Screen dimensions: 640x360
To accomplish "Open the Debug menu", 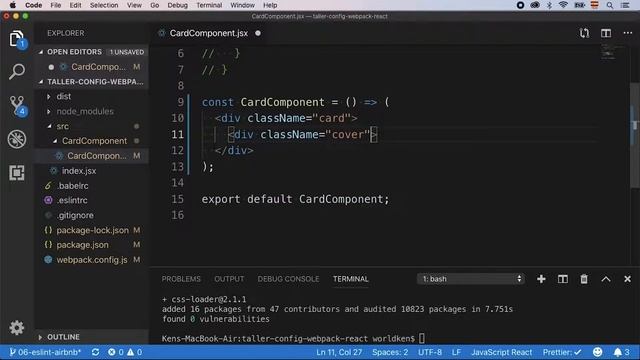I will click(178, 5).
